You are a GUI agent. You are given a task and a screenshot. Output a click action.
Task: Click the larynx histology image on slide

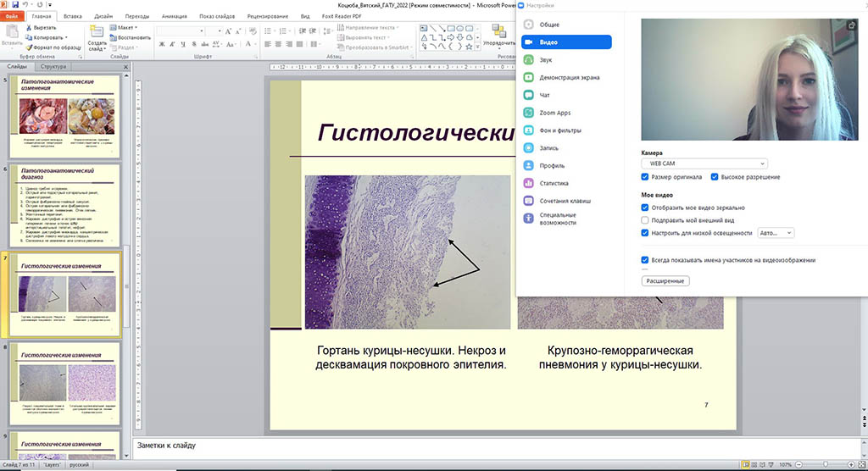pyautogui.click(x=408, y=252)
